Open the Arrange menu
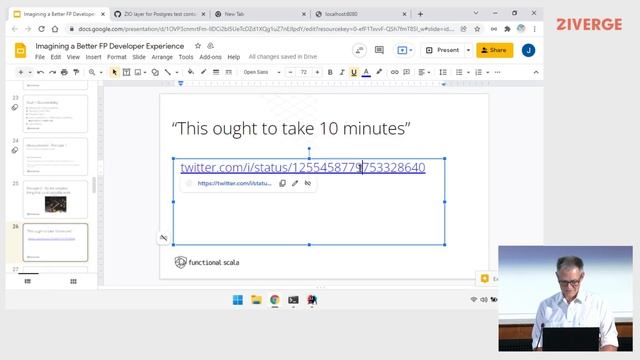Screen dimensions: 640x360 [x=162, y=57]
